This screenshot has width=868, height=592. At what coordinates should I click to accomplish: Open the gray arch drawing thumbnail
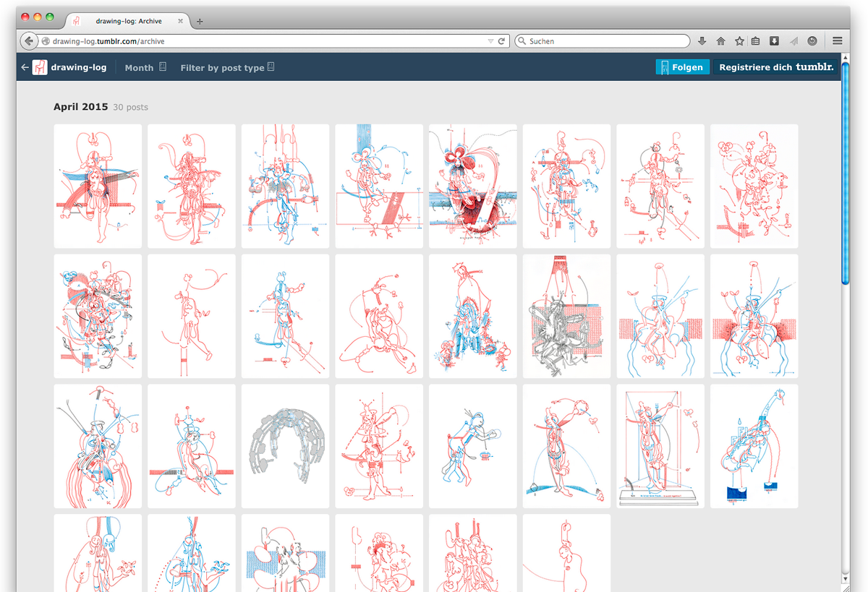285,446
